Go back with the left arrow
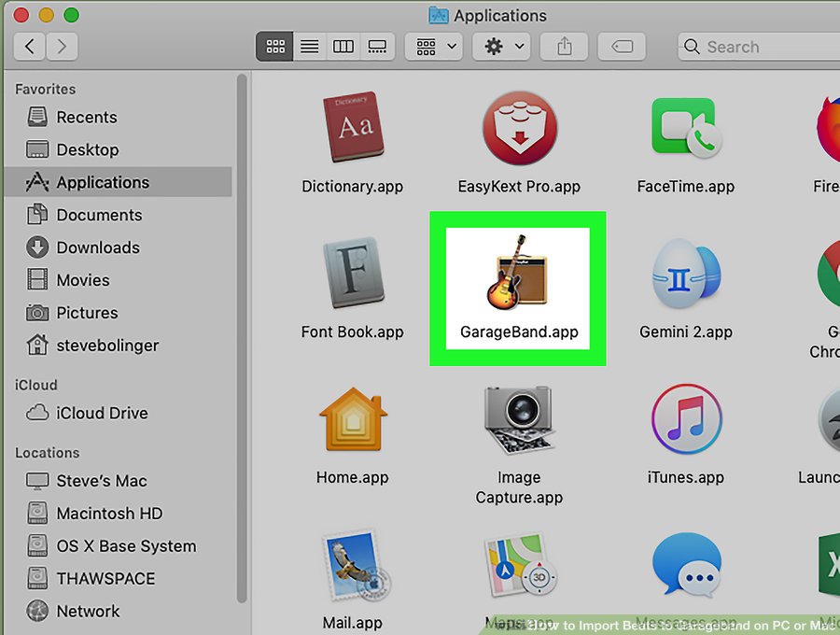This screenshot has height=635, width=840. [30, 47]
